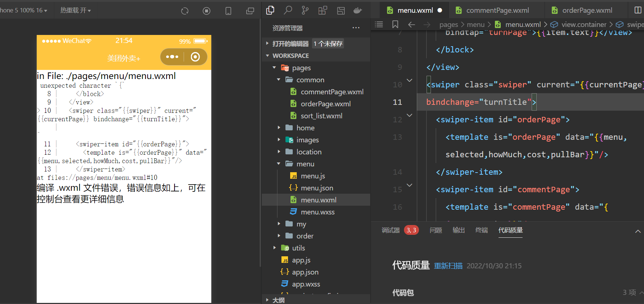644x304 pixels.
Task: Click the bookmark icon in breadcrumb bar
Action: [x=395, y=24]
